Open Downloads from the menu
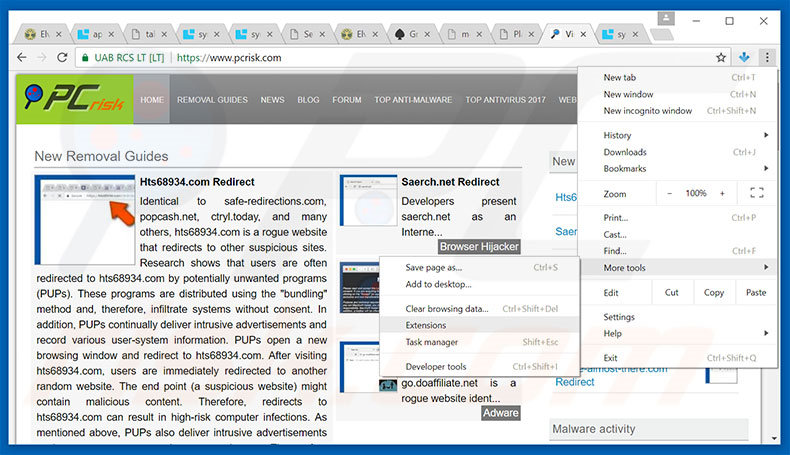The height and width of the screenshot is (455, 790). point(625,152)
